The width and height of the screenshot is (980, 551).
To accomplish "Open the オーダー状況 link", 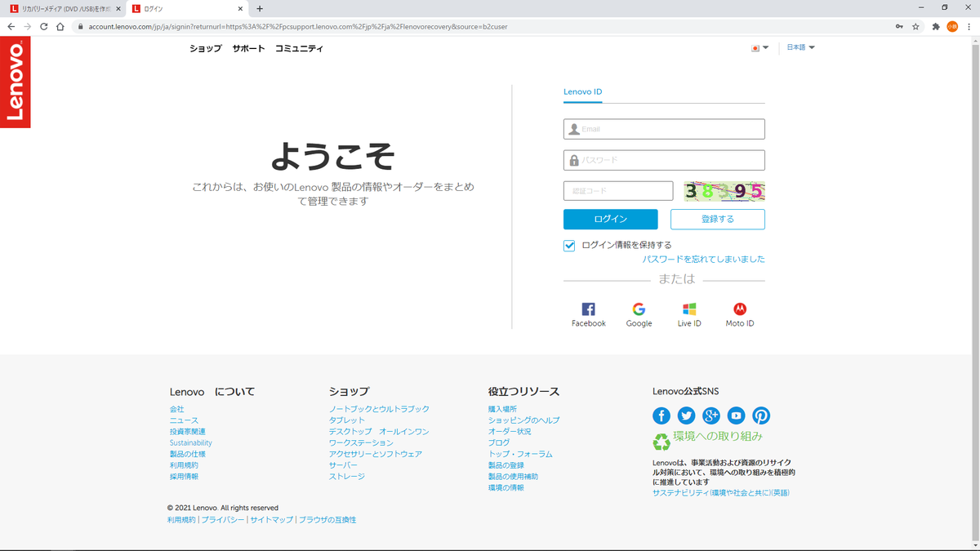I will [510, 431].
